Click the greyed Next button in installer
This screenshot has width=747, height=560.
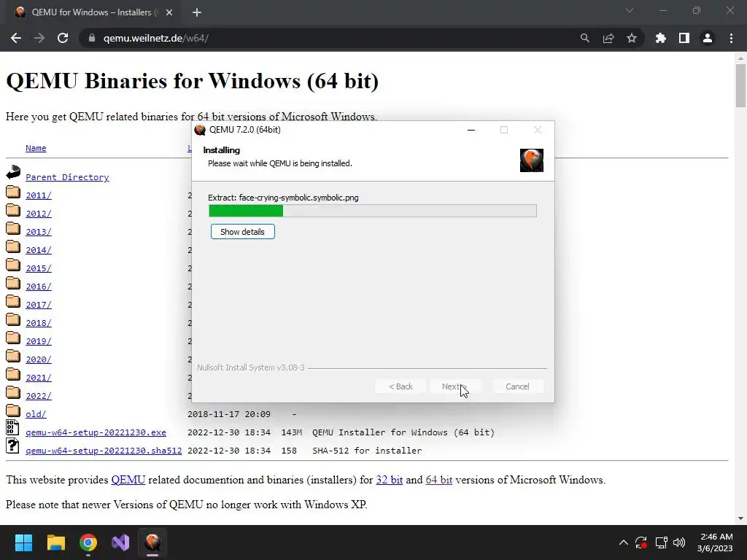pos(455,386)
